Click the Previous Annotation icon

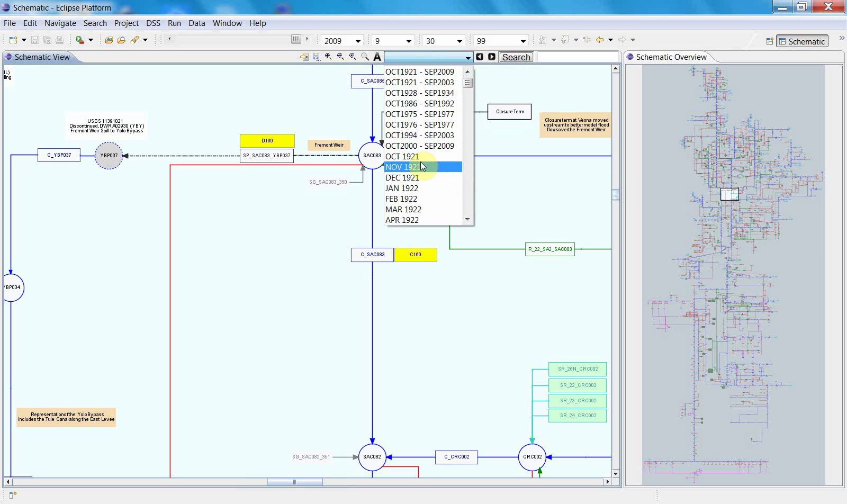(565, 40)
